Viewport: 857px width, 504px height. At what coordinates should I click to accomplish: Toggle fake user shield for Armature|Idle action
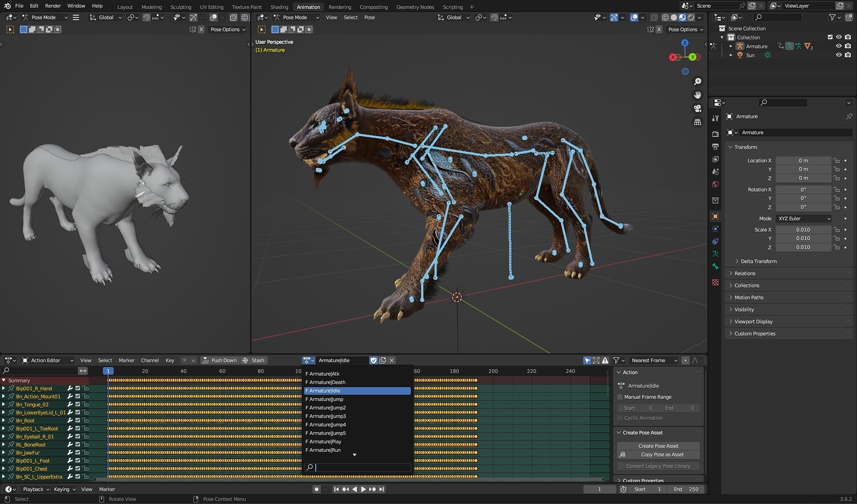(374, 360)
